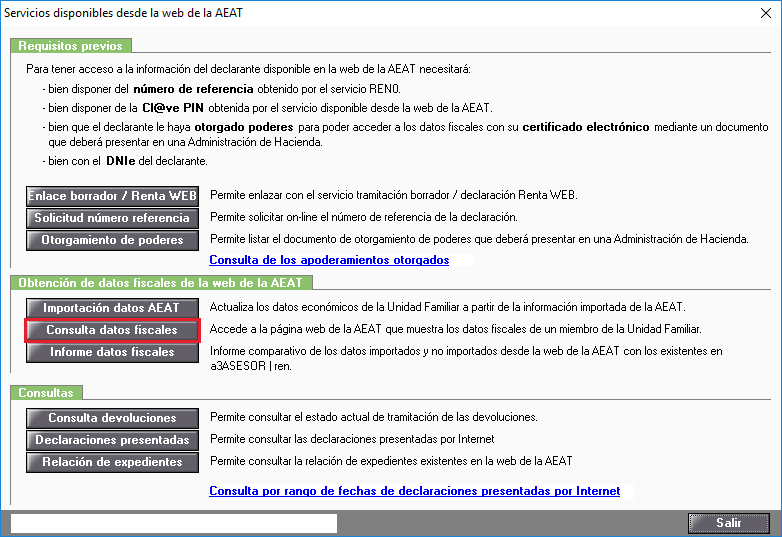Open Enlace borrador / Renta WEB

tap(112, 196)
